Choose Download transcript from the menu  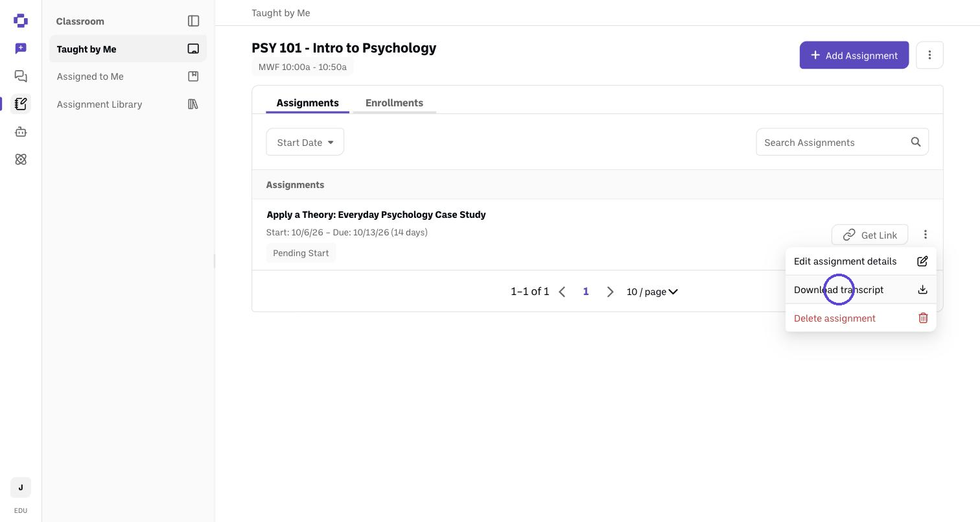point(861,290)
